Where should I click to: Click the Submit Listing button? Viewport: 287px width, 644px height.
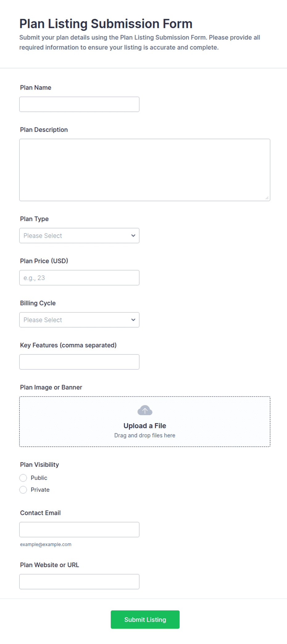(145, 620)
